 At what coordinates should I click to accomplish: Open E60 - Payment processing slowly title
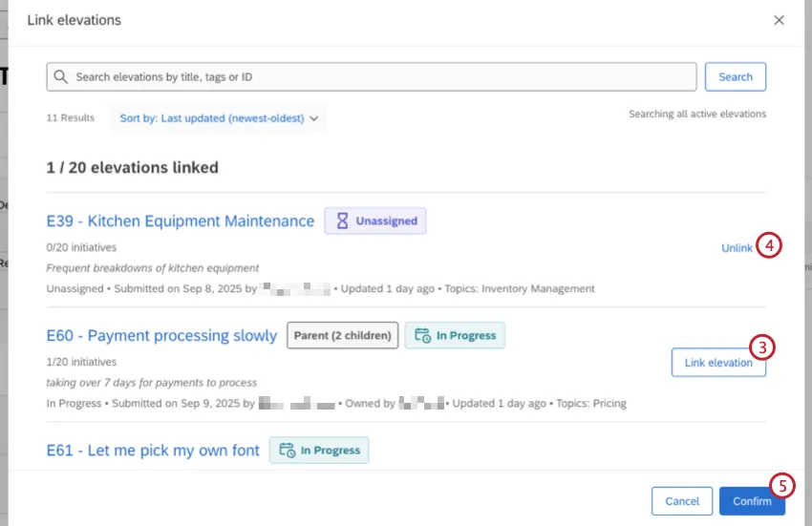161,335
